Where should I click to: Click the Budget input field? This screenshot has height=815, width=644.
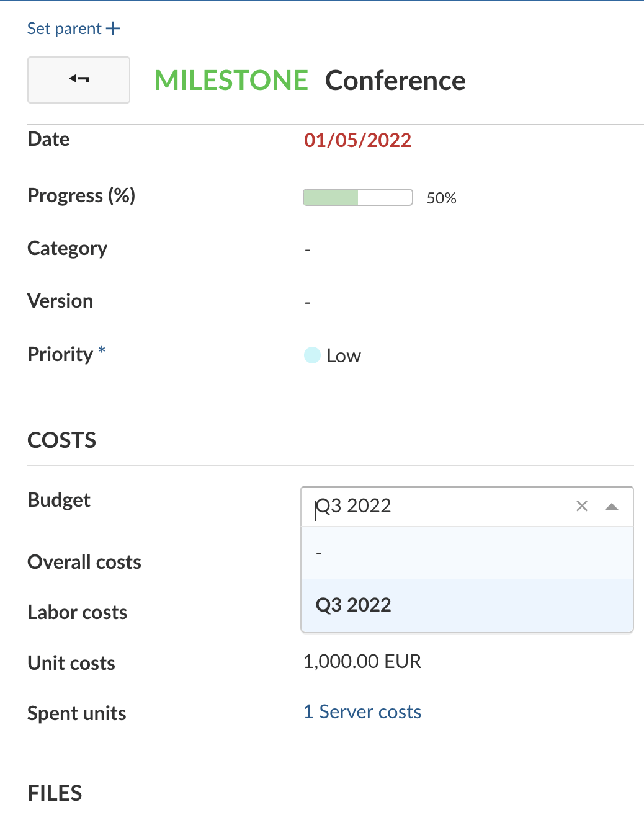[434, 506]
